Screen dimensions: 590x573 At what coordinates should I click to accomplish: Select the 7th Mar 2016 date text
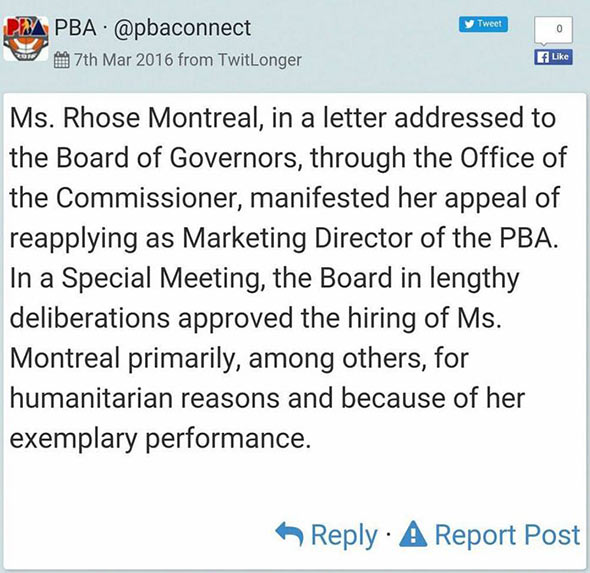(123, 59)
